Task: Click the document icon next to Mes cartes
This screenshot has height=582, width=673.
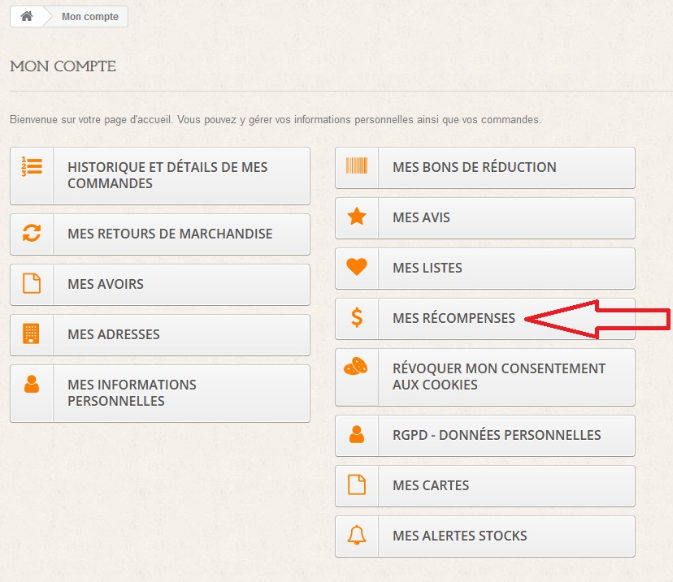Action: pyautogui.click(x=357, y=485)
